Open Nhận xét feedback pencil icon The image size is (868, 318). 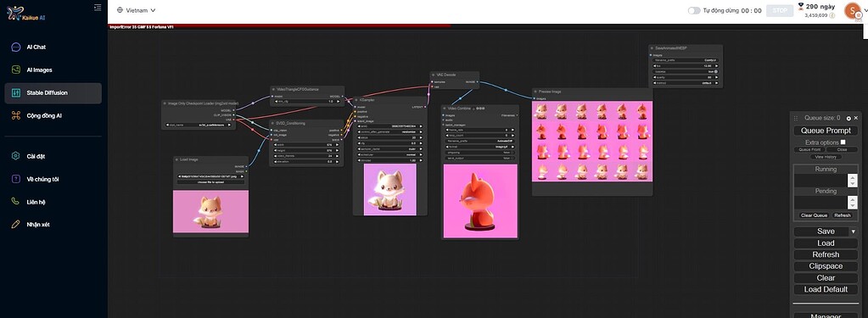click(16, 225)
